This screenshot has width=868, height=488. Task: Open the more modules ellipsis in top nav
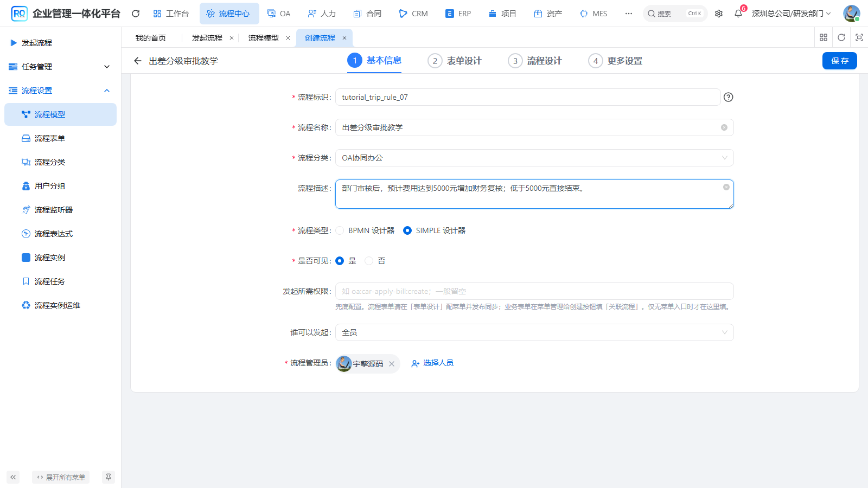pyautogui.click(x=628, y=14)
